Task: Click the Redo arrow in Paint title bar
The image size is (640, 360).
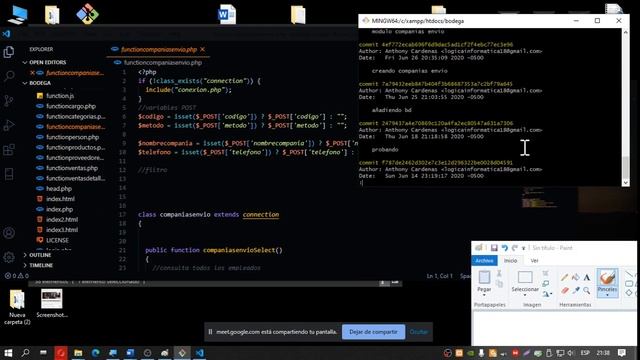Action: tap(514, 248)
